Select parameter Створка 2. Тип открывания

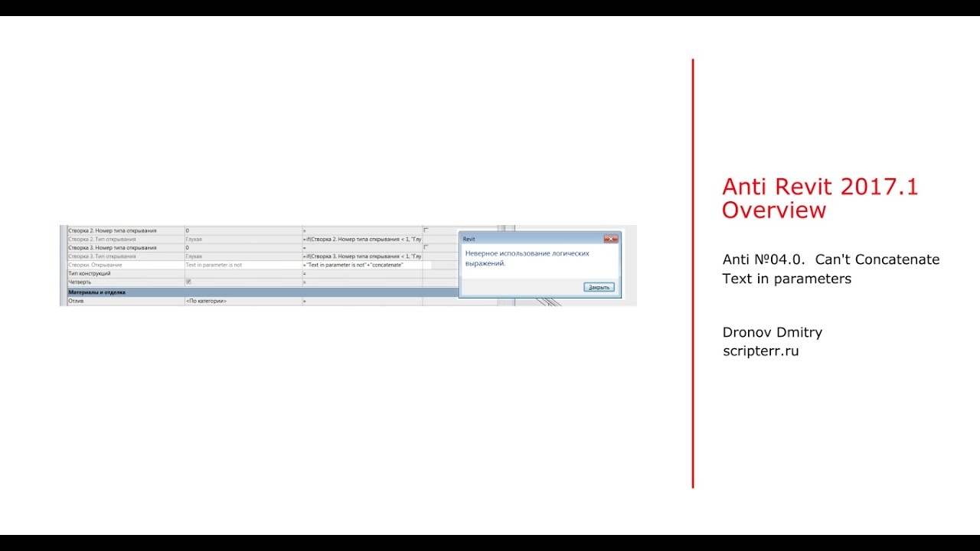coord(102,239)
